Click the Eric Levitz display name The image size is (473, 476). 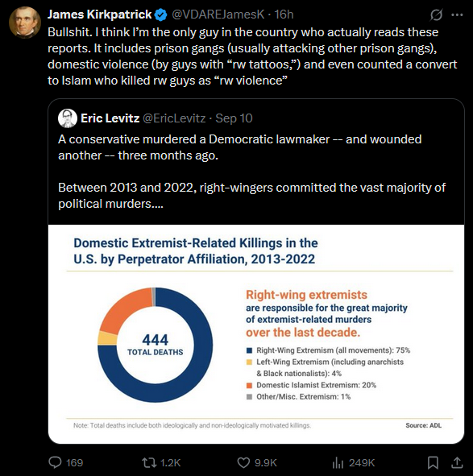(x=110, y=118)
